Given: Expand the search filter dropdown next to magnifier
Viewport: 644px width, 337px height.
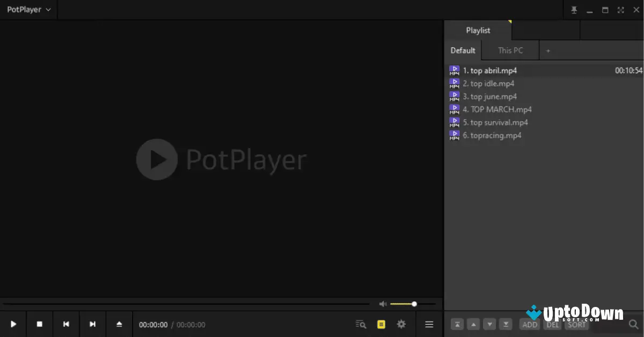Looking at the screenshot, I should coord(360,324).
